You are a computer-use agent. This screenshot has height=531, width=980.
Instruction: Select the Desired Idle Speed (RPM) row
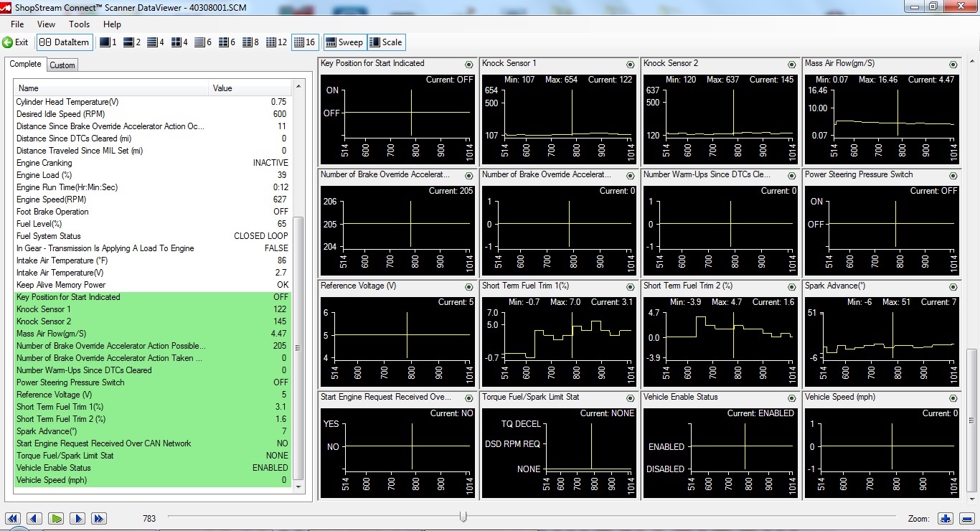pyautogui.click(x=152, y=114)
